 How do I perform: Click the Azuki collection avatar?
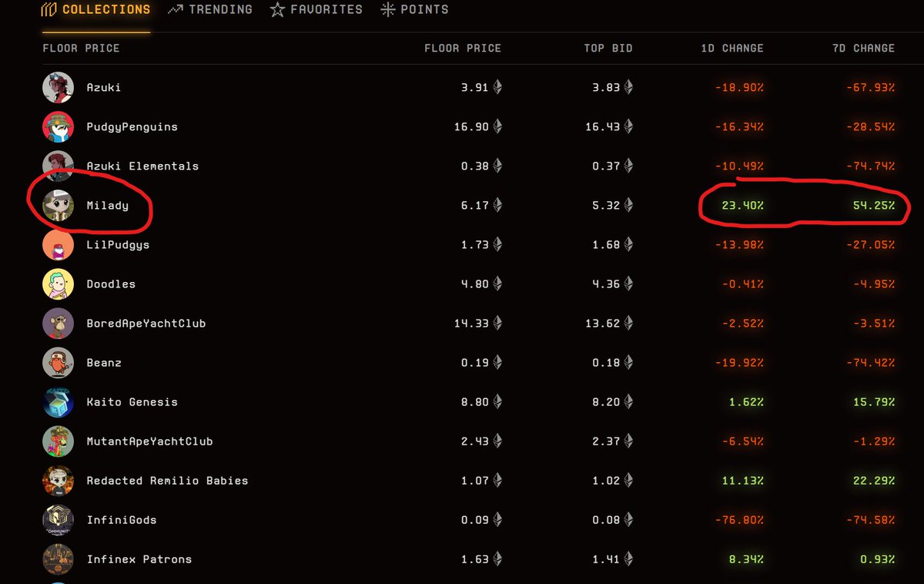(x=58, y=88)
